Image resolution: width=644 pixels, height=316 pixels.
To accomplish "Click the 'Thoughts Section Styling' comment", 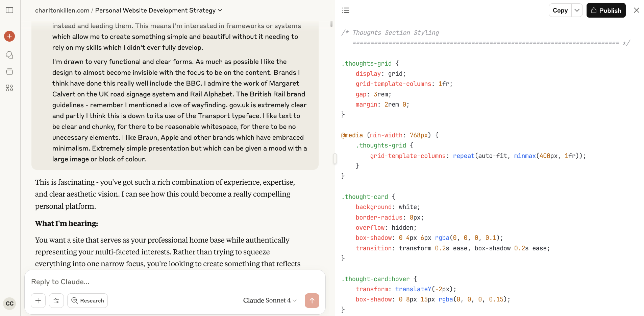I will (396, 32).
